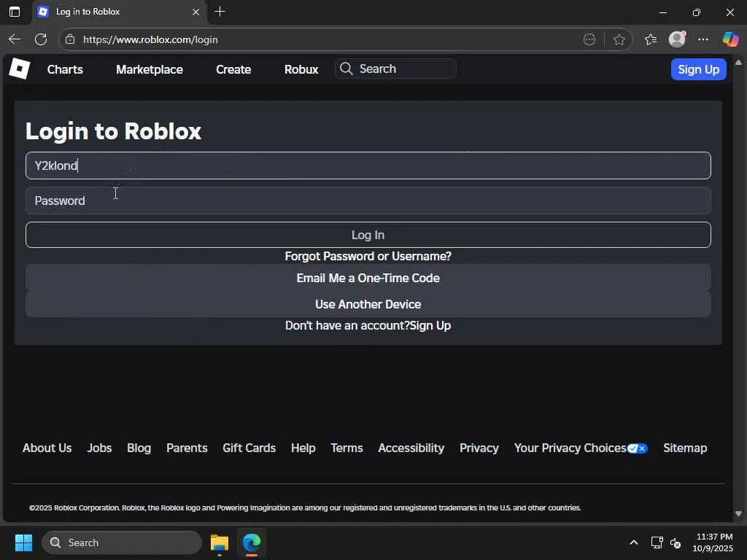This screenshot has height=560, width=747.
Task: Open the Help footer link
Action: point(303,448)
